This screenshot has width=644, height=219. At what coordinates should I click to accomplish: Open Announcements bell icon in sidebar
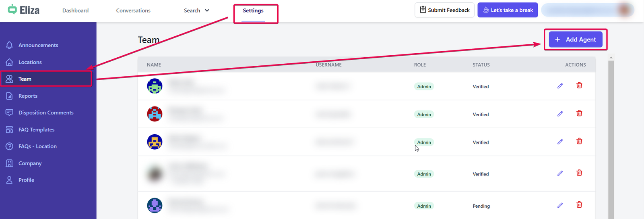[x=9, y=45]
